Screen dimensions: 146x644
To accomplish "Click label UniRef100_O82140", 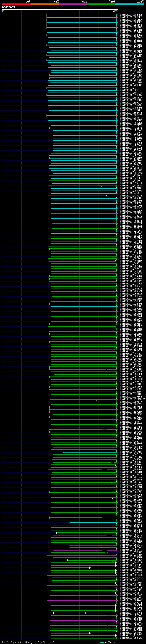I will [131, 37].
